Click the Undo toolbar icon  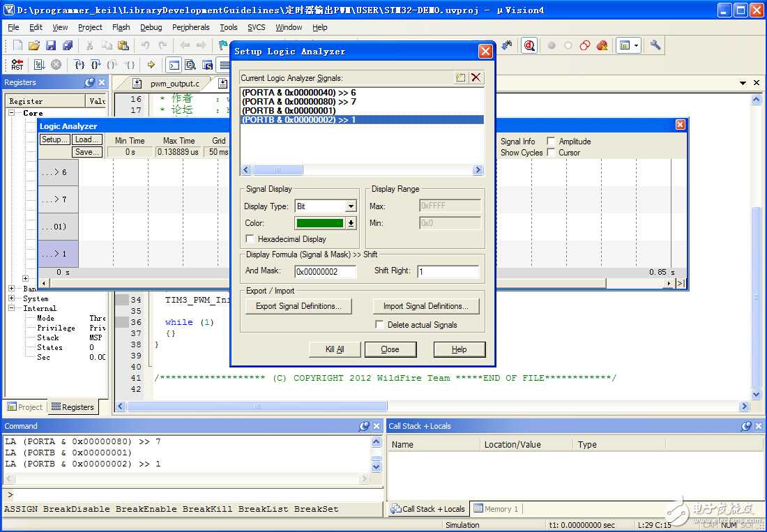(145, 45)
